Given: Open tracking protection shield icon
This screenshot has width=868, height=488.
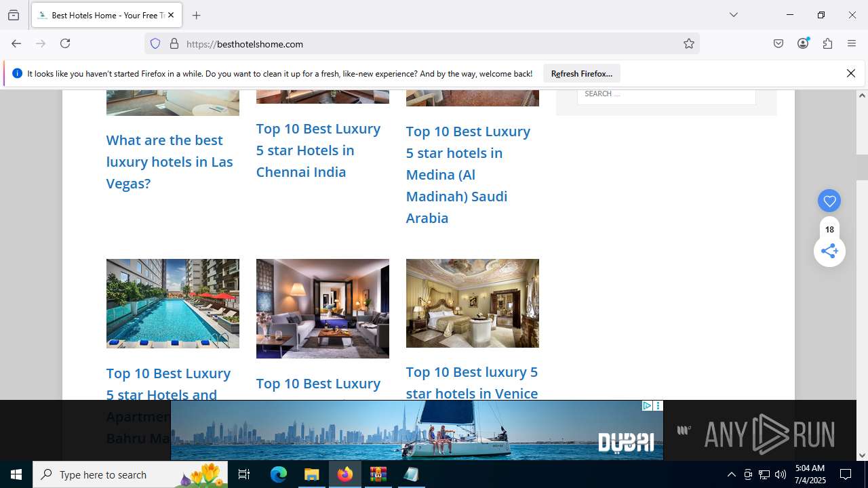Looking at the screenshot, I should (x=155, y=43).
